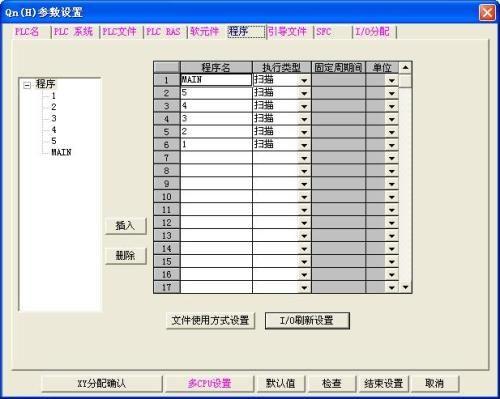Click the 检查 button

[331, 383]
